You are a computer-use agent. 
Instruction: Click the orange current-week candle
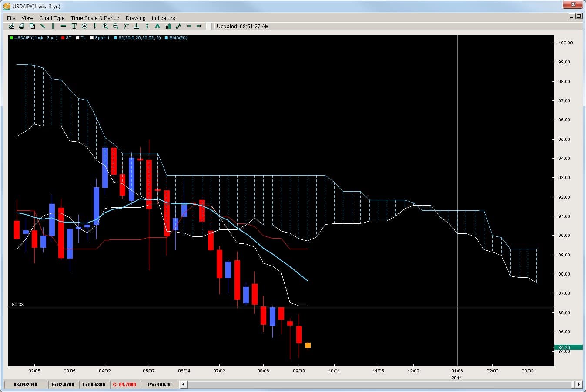click(308, 345)
